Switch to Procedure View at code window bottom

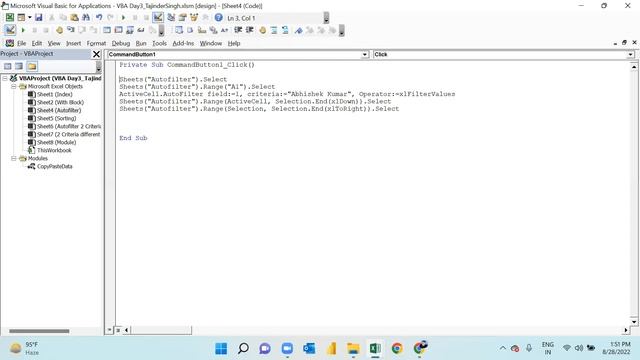point(109,330)
